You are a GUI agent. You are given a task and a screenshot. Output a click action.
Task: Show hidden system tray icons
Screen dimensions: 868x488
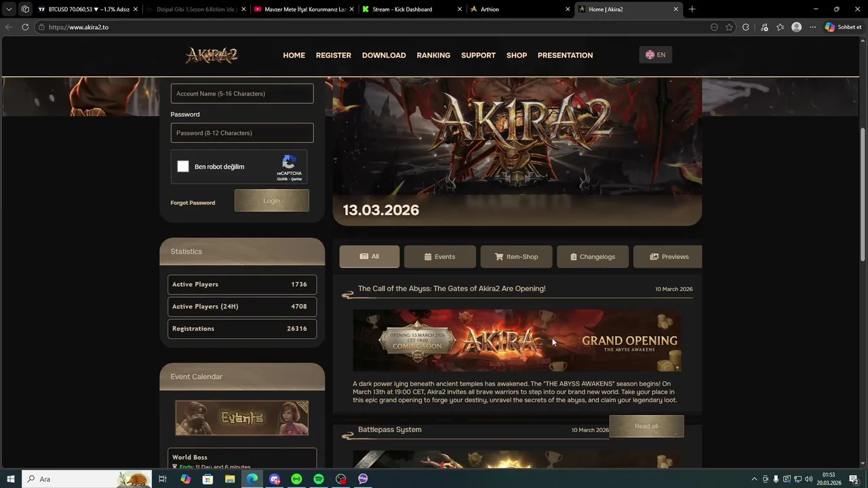pos(754,479)
